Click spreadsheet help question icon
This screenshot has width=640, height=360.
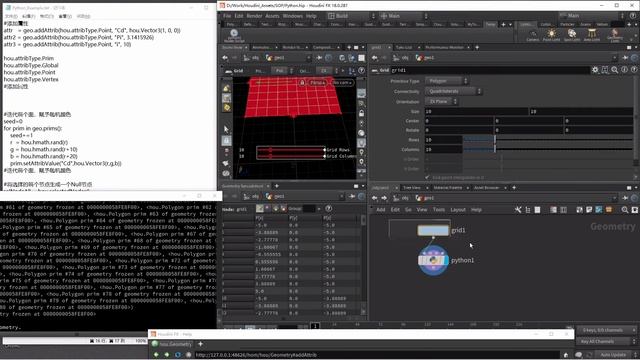(x=329, y=209)
